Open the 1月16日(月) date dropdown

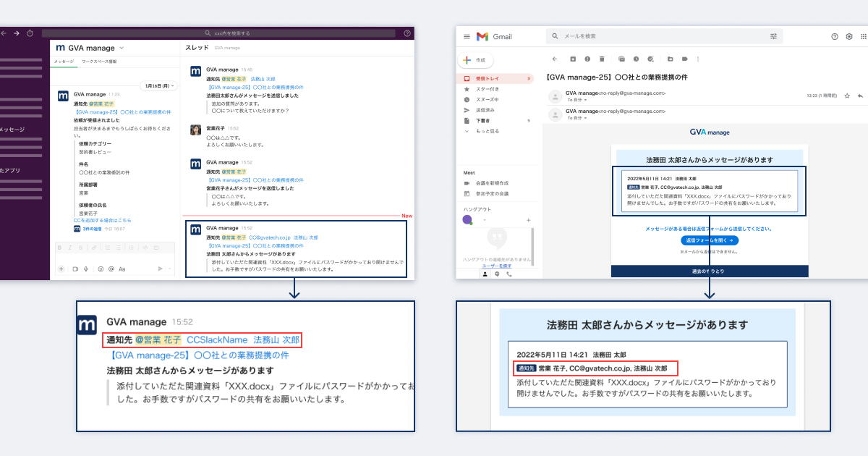(158, 85)
